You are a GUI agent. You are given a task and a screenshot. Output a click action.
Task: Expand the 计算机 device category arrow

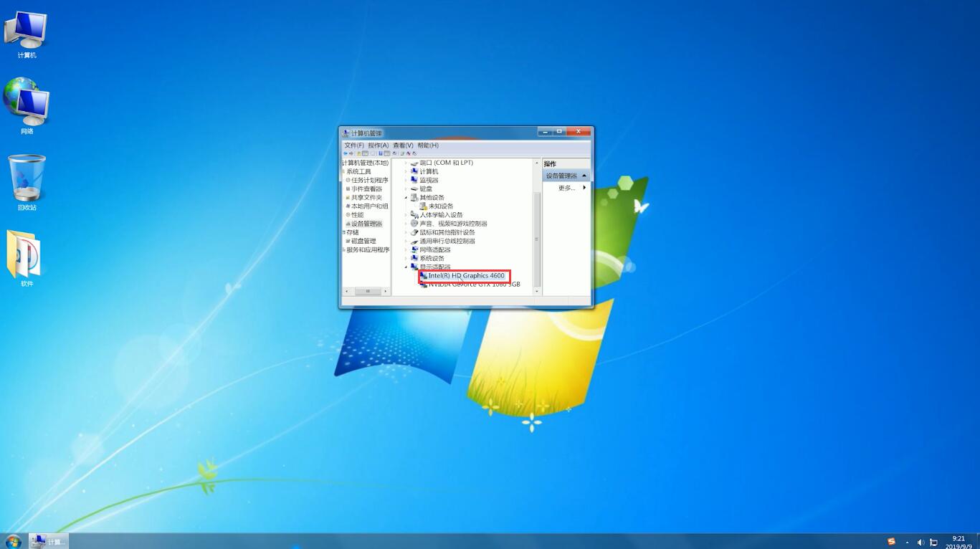[x=406, y=171]
